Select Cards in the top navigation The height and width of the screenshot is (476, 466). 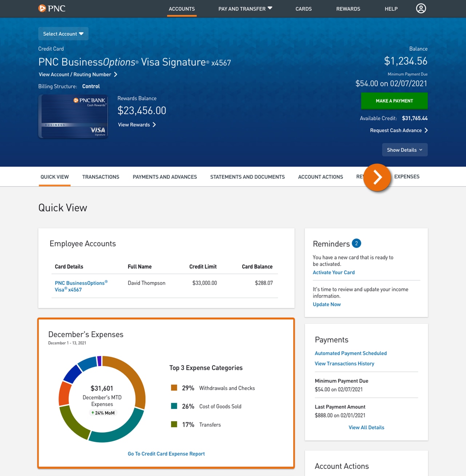point(303,9)
